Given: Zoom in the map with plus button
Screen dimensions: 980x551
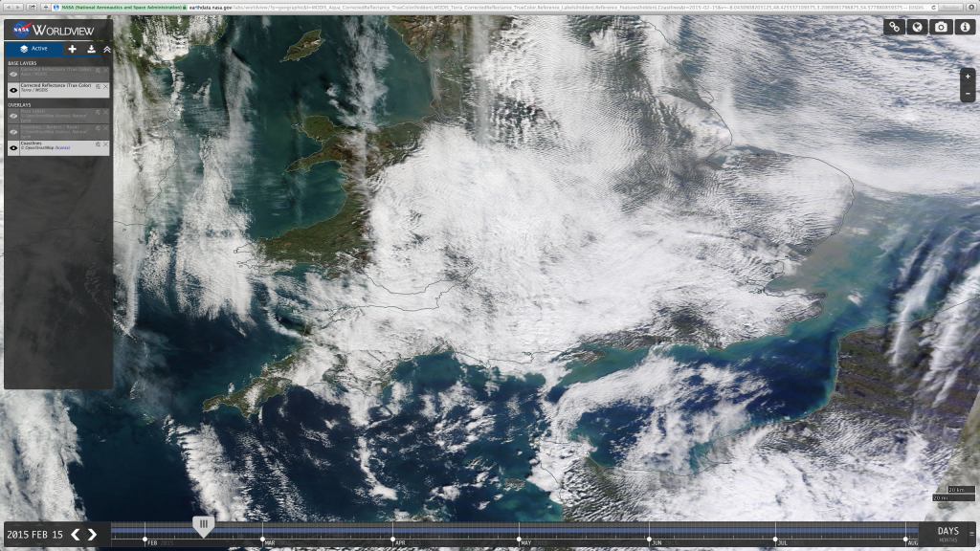Looking at the screenshot, I should [969, 77].
